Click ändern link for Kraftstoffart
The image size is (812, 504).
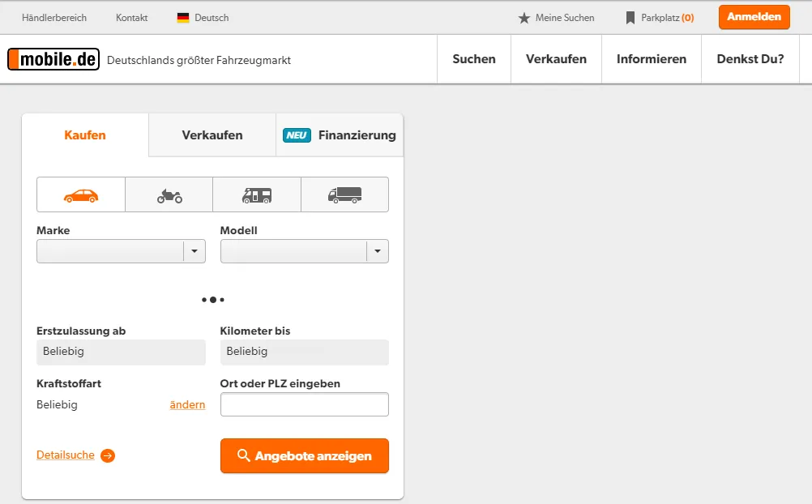[x=187, y=404]
